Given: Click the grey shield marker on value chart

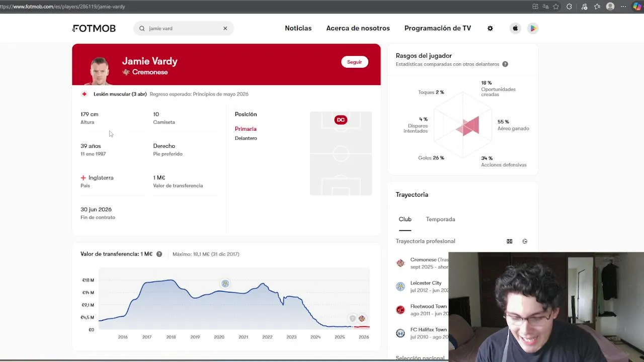Looking at the screenshot, I should tap(353, 318).
